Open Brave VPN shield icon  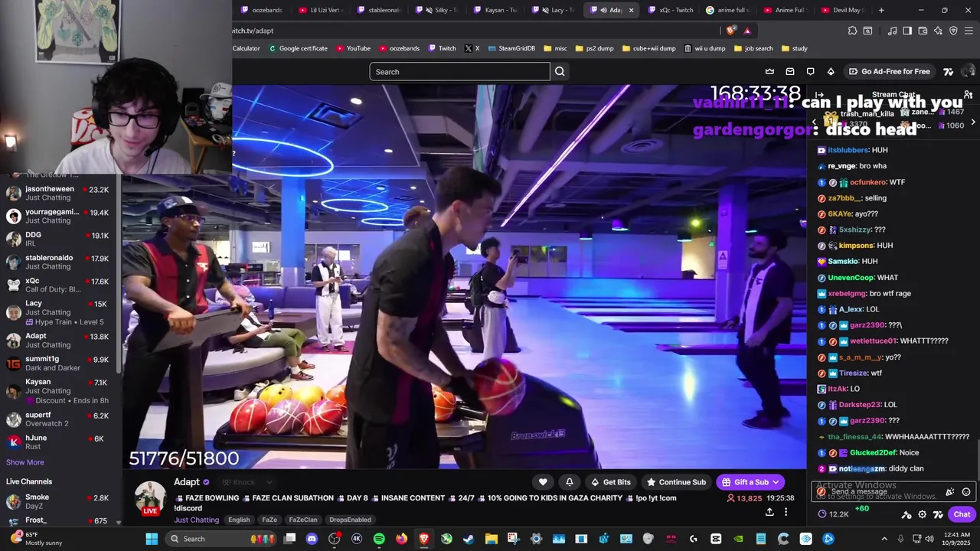coord(953,31)
